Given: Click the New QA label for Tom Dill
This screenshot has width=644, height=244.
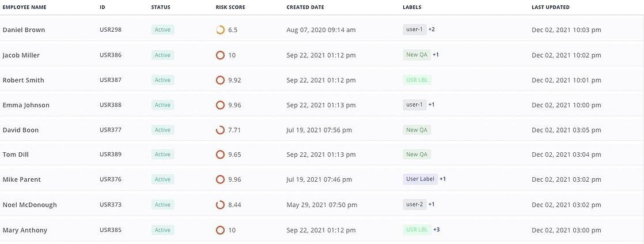Looking at the screenshot, I should [x=416, y=155].
